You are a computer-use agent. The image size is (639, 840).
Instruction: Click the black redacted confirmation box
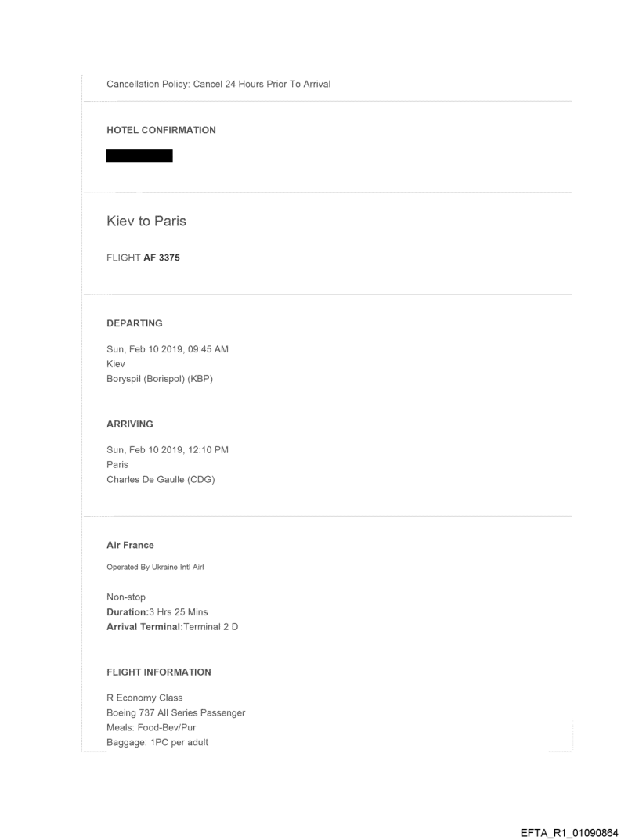coord(139,155)
